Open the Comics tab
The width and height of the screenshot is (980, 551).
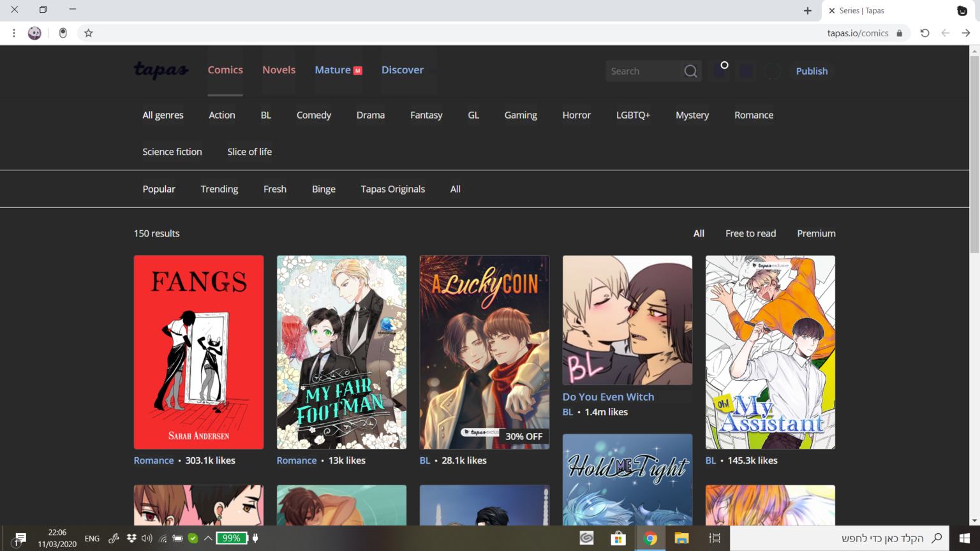pyautogui.click(x=225, y=70)
